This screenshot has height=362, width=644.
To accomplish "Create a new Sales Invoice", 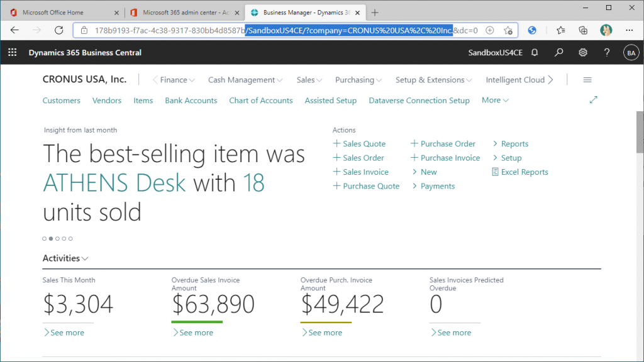I will pos(360,172).
